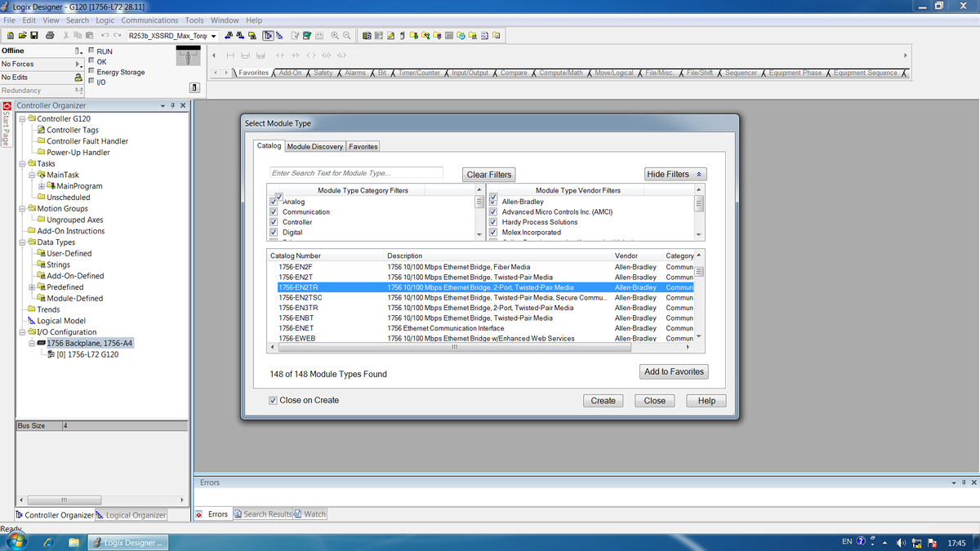The height and width of the screenshot is (551, 980).
Task: Click the Open folder toolbar icon
Action: 22,36
